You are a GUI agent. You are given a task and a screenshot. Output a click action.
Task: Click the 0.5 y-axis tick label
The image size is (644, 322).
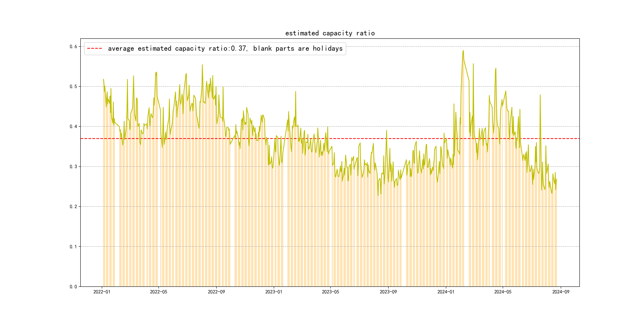[x=73, y=86]
